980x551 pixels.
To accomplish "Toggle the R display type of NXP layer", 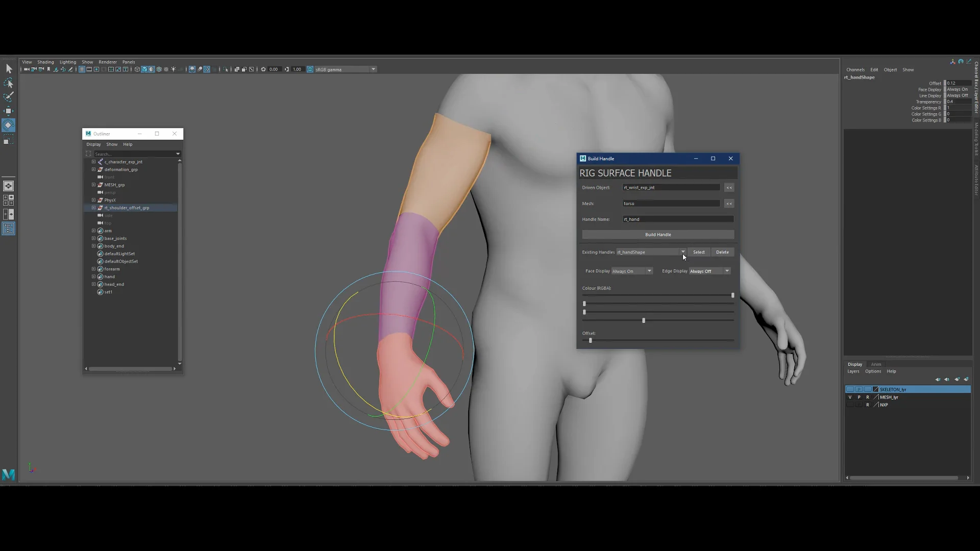I will 868,405.
